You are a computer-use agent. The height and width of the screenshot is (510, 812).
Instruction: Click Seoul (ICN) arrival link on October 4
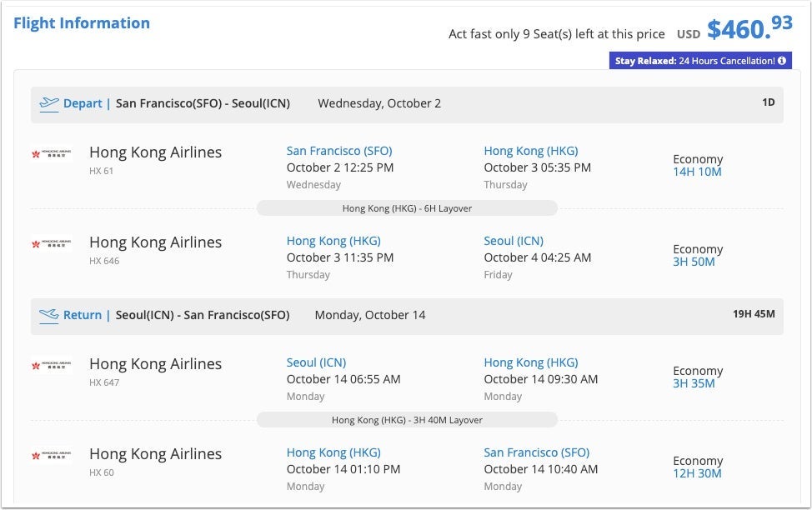click(x=513, y=241)
